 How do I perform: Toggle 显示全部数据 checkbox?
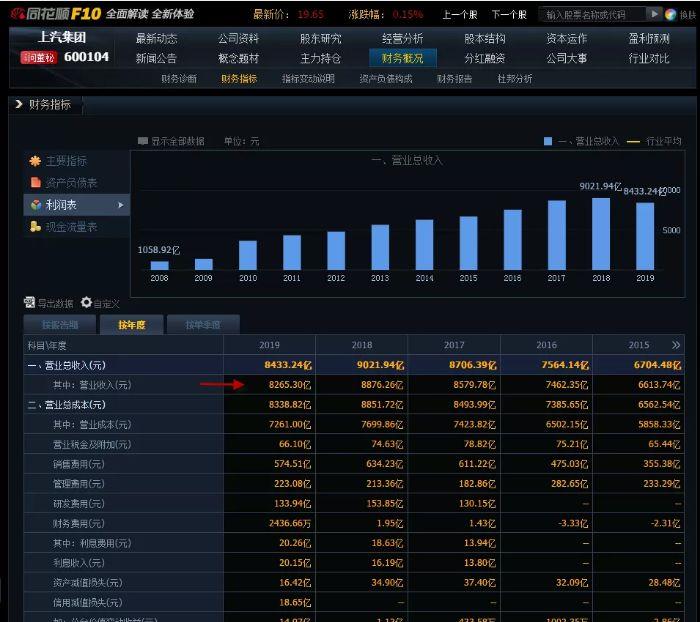click(x=143, y=142)
